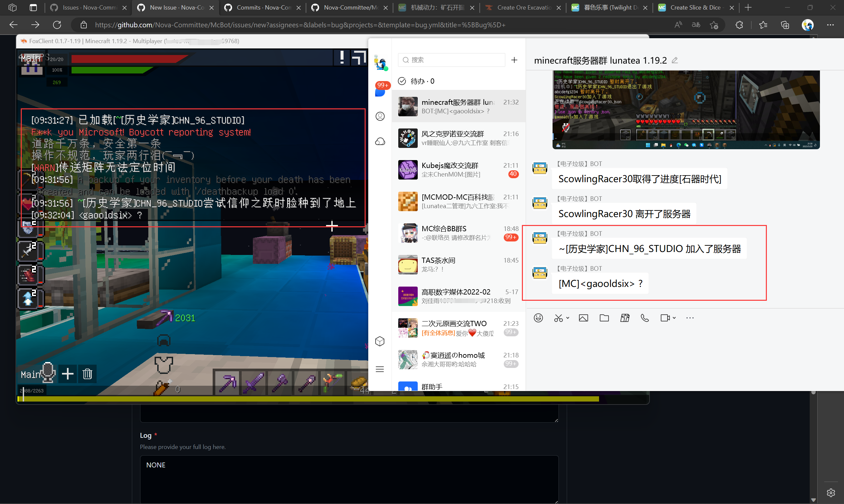Click the scissors screenshot tool icon

(558, 318)
